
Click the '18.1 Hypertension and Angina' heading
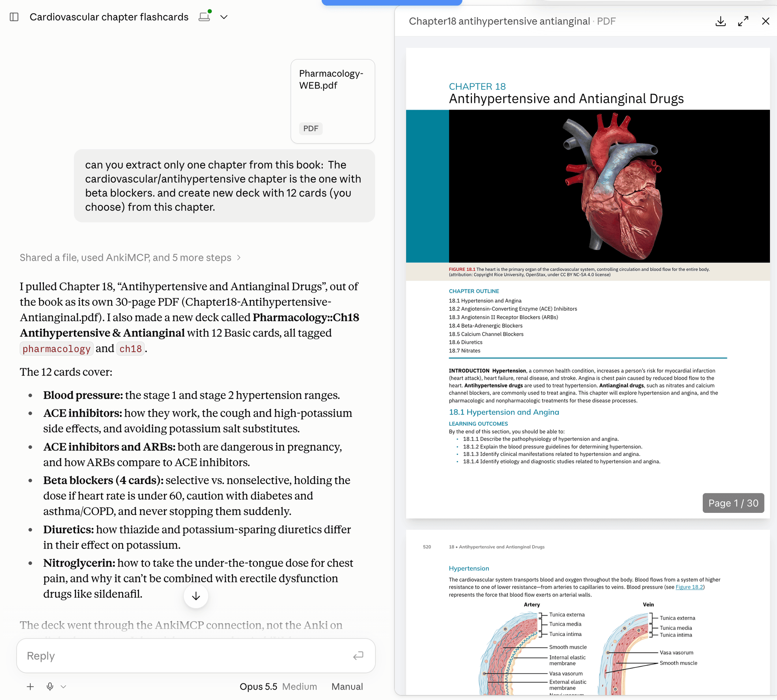pyautogui.click(x=504, y=412)
